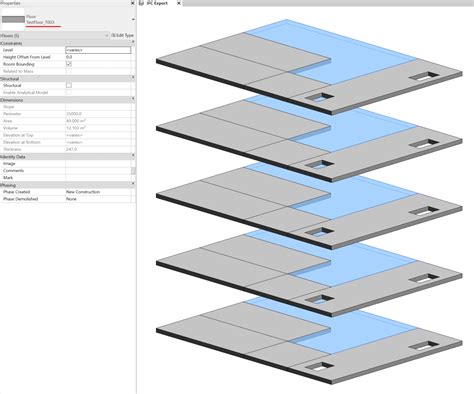Screen dimensions: 474x394
Task: Switch to the IFC Export view tab
Action: [x=157, y=3]
